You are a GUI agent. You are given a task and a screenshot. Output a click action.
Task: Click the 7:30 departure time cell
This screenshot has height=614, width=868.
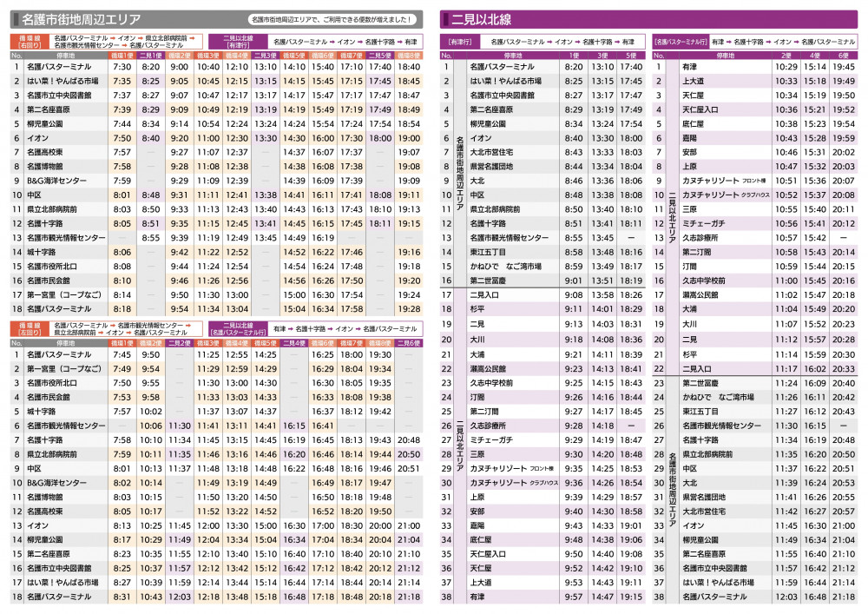coord(122,67)
